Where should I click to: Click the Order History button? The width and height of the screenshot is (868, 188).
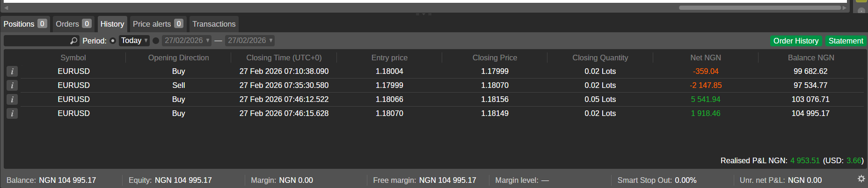coord(795,41)
